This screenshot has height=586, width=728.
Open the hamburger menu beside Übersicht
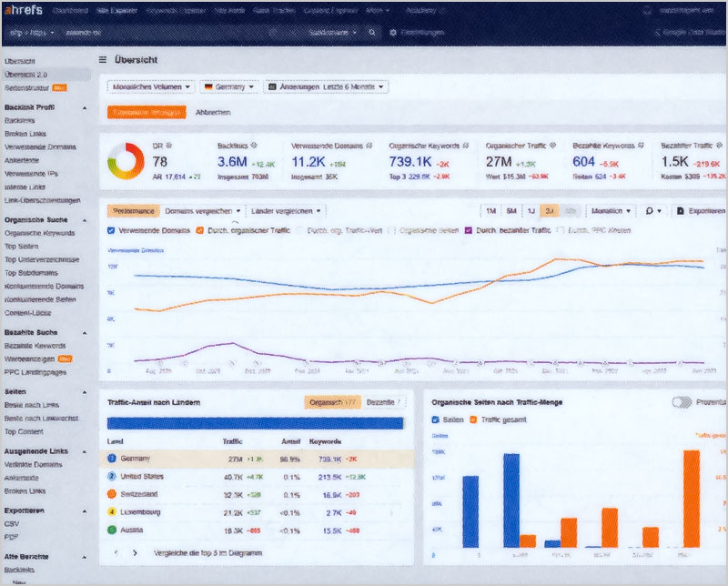pyautogui.click(x=103, y=59)
